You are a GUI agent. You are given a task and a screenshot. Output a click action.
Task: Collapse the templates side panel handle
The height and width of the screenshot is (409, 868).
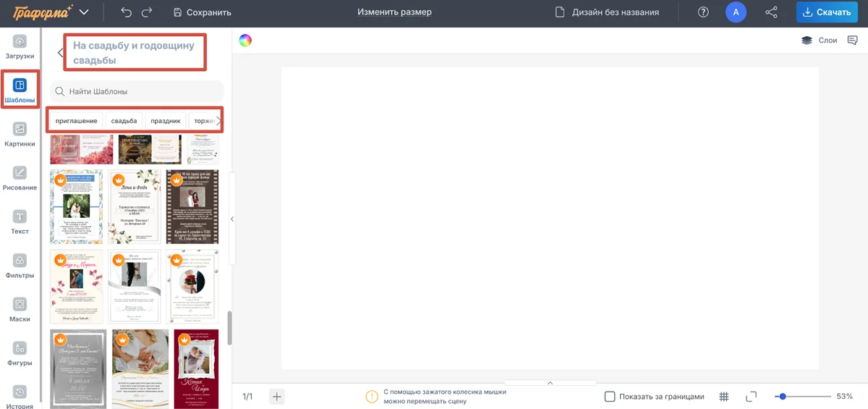tap(232, 219)
